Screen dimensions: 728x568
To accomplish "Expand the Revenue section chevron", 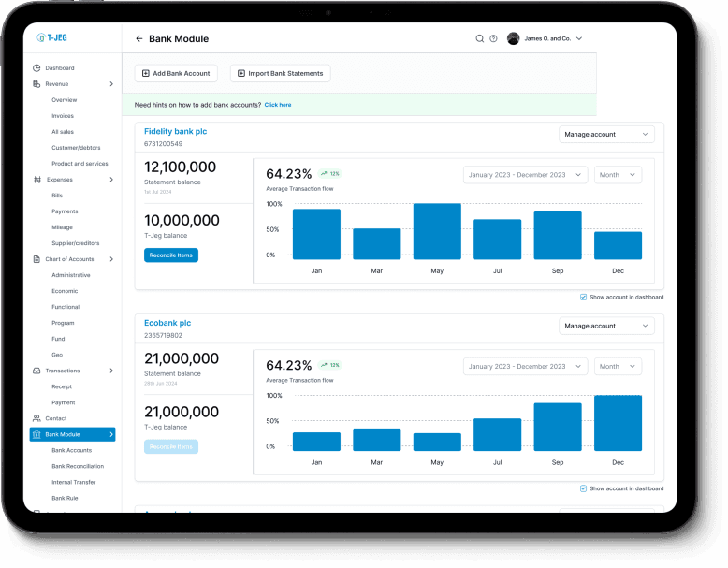I will 111,84.
